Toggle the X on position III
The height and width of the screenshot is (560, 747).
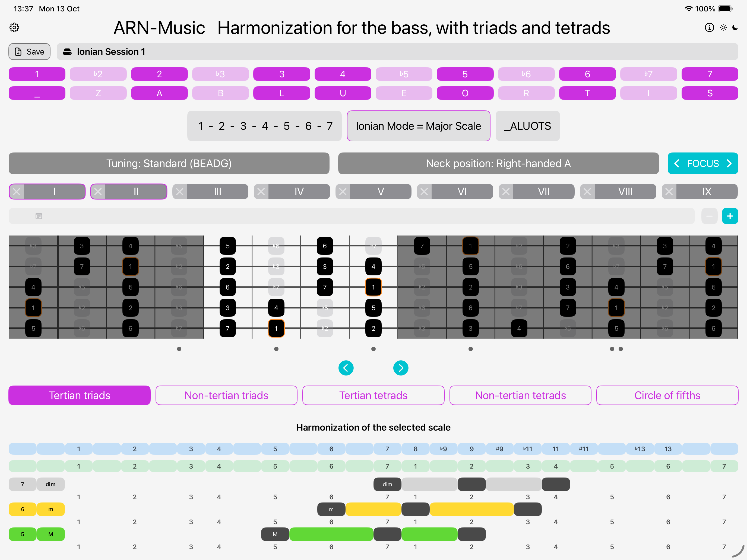pyautogui.click(x=180, y=192)
